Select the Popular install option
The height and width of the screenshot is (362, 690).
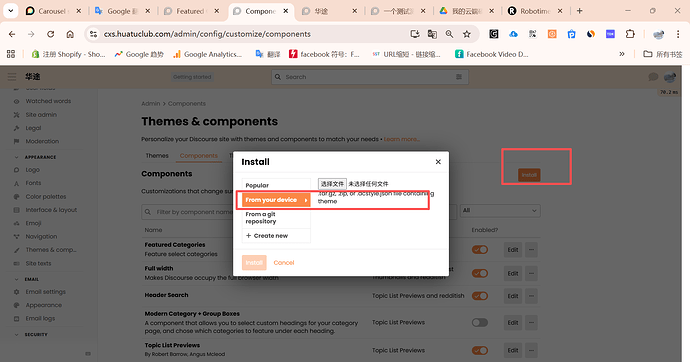click(x=276, y=185)
